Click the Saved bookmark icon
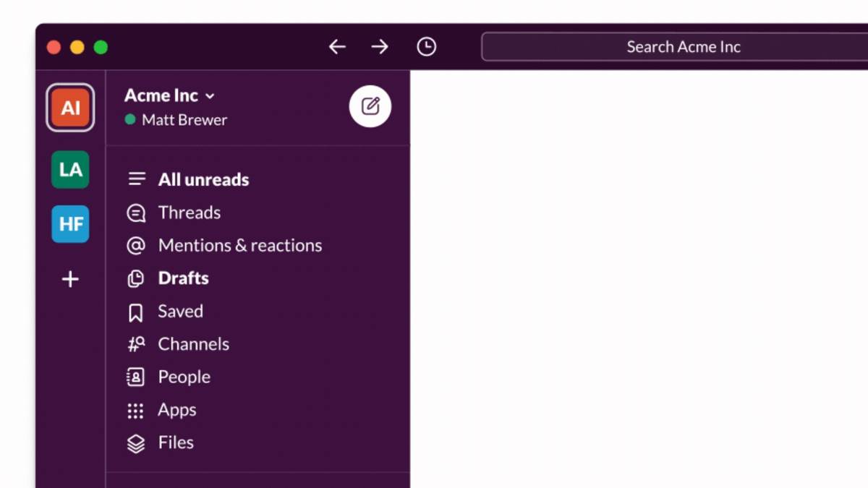This screenshot has height=488, width=868. coord(135,312)
